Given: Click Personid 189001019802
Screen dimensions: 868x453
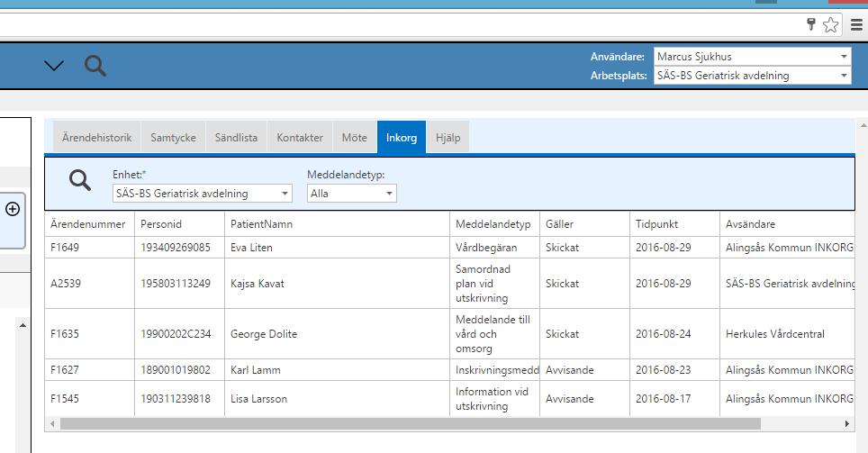Looking at the screenshot, I should click(x=176, y=370).
